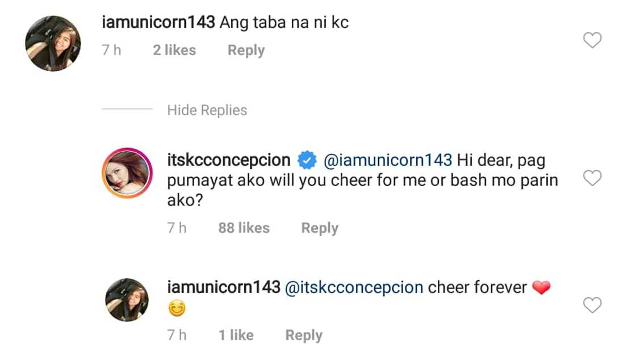View the 2 likes list
Image resolution: width=636 pixels, height=364 pixels.
[x=174, y=51]
